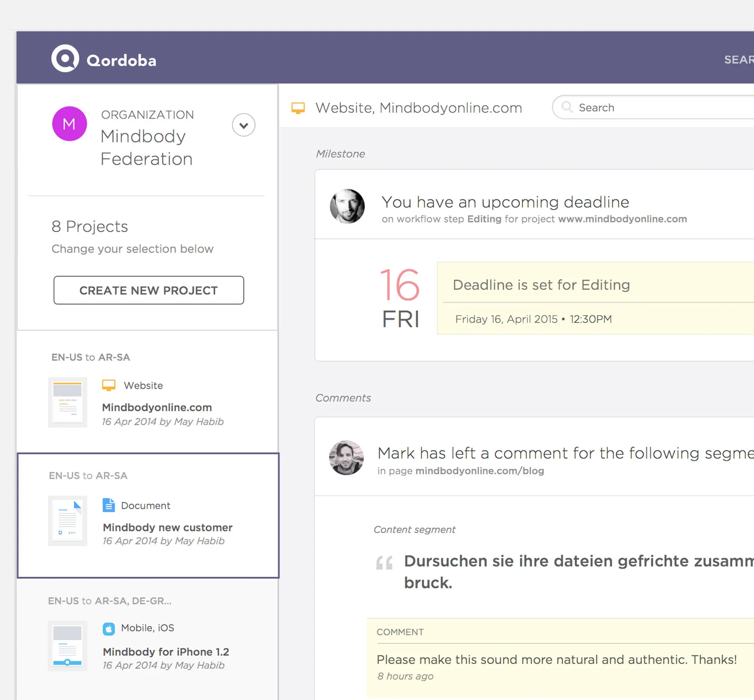
Task: Open the www.mindbodyonline.com project link
Action: (x=622, y=219)
